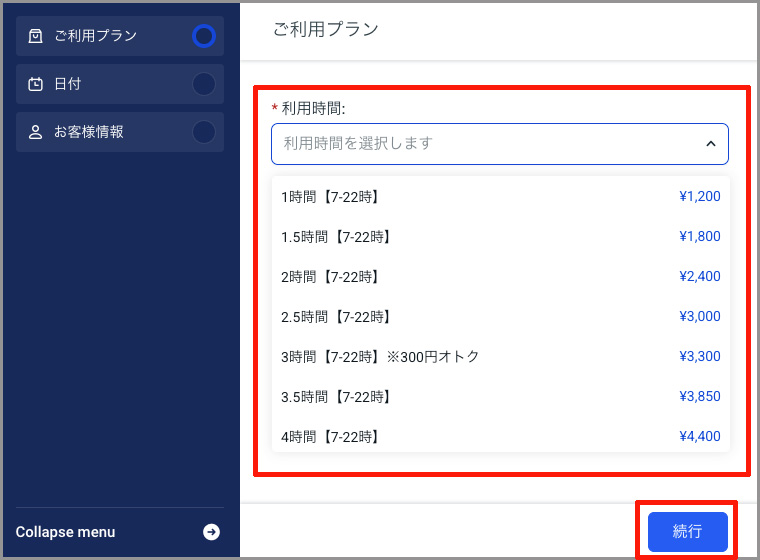Choose the 2時間【7-22時】 plan
760x560 pixels.
point(501,276)
